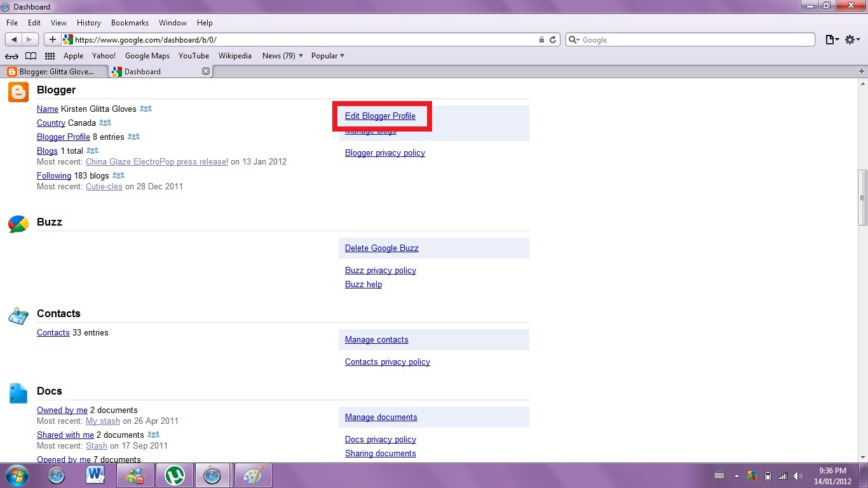The height and width of the screenshot is (488, 868).
Task: Open a new tab with the plus icon
Action: (862, 71)
